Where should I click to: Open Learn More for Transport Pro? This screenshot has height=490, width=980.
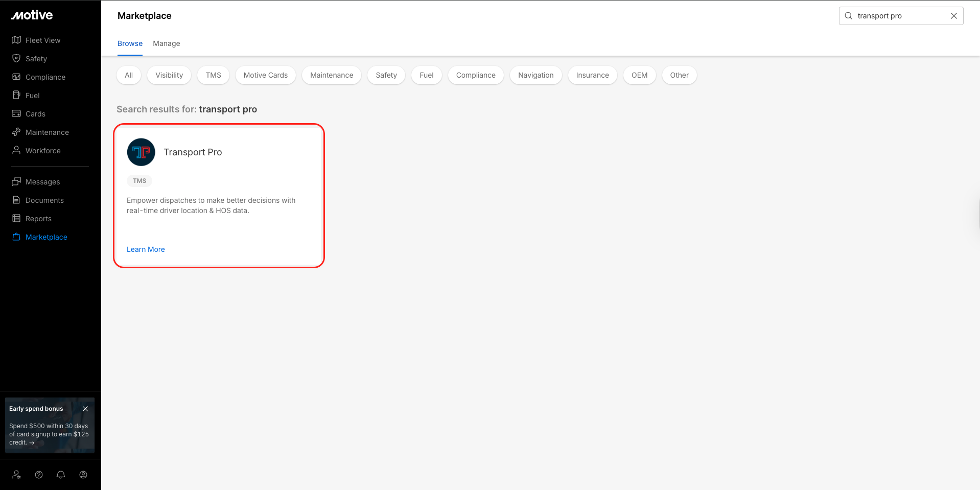tap(146, 249)
